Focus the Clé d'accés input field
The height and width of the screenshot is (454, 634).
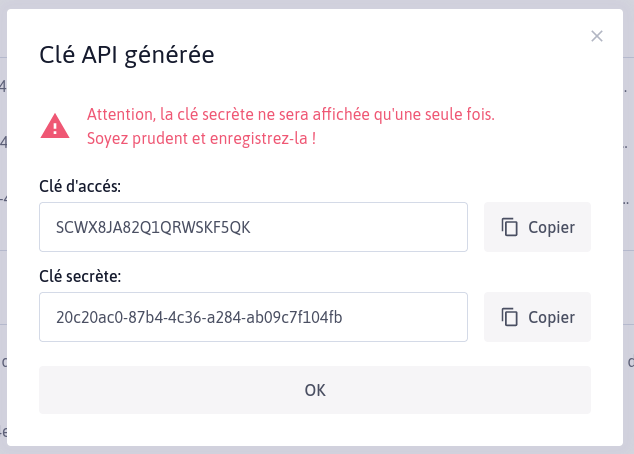click(x=254, y=227)
